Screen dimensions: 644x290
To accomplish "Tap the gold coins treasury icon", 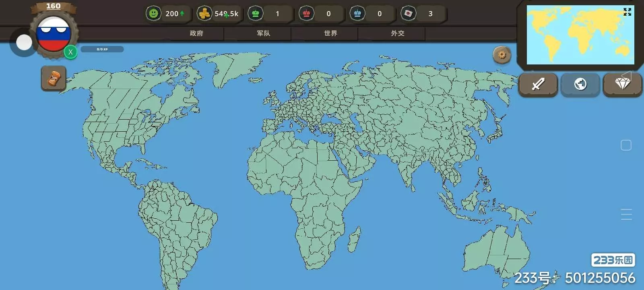I will click(x=204, y=13).
